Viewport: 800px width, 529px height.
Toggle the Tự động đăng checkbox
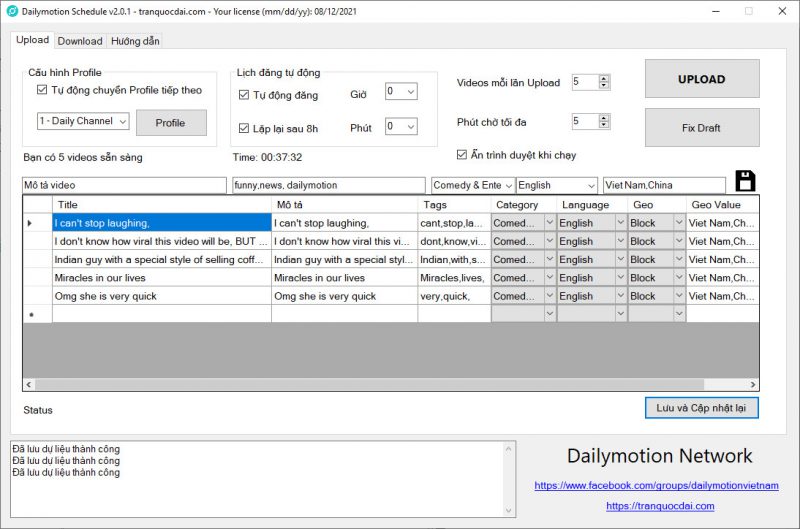coord(244,95)
